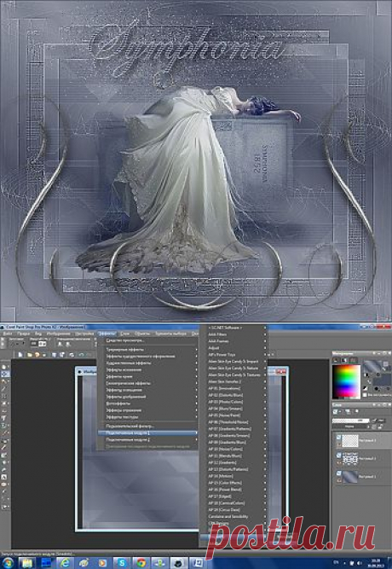Open the Windows Start menu
Image resolution: width=392 pixels, height=569 pixels.
pos(8,563)
